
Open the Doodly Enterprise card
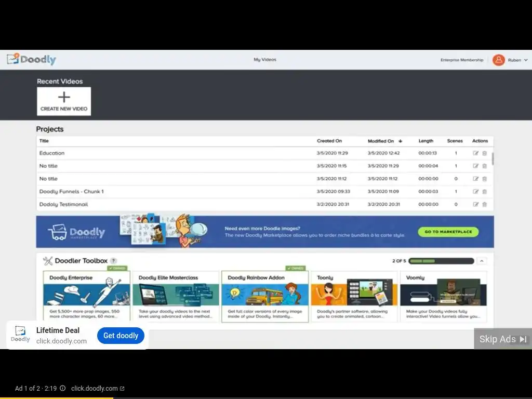click(x=87, y=296)
